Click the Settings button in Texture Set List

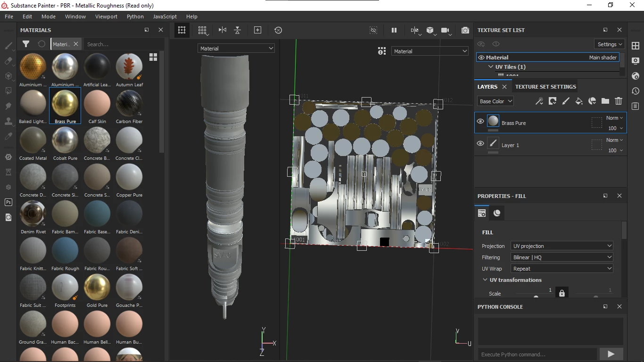click(610, 44)
